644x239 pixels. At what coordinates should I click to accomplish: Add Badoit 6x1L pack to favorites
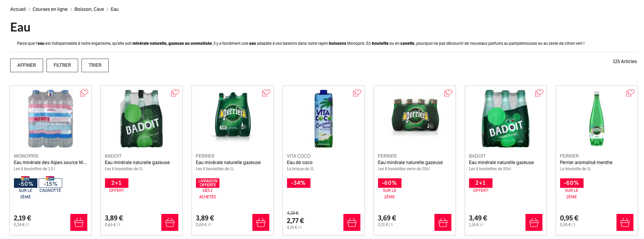point(175,93)
